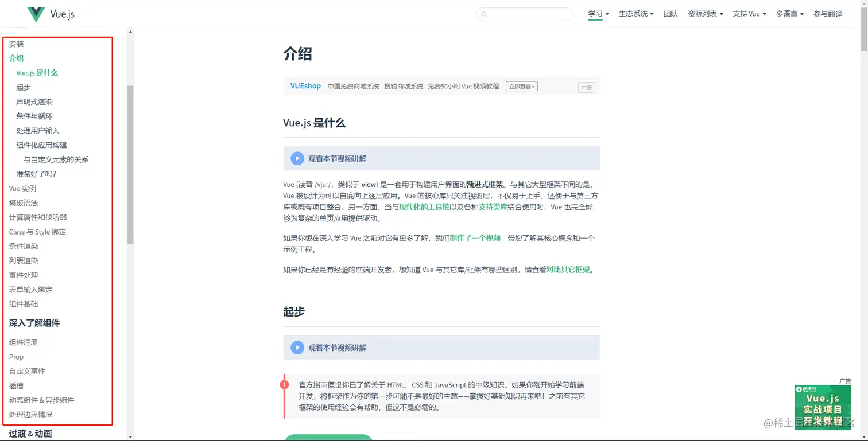Click the sidebar vertical scrollbar thumb
868x441 pixels.
[130, 165]
